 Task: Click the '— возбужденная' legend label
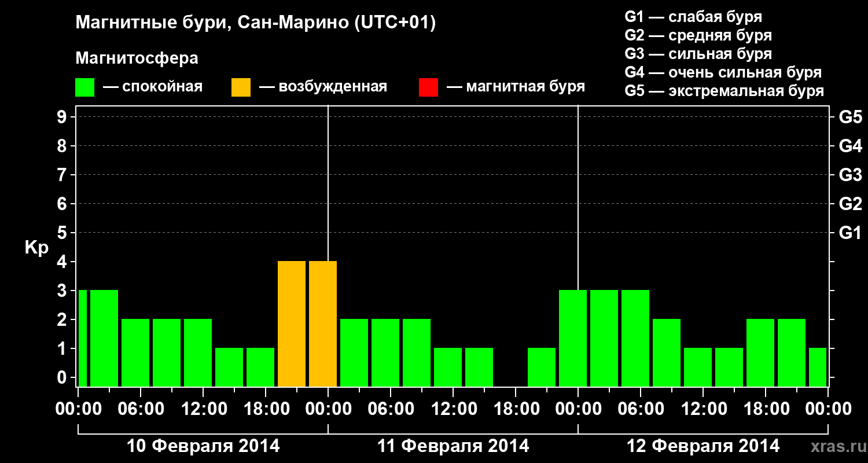point(323,87)
